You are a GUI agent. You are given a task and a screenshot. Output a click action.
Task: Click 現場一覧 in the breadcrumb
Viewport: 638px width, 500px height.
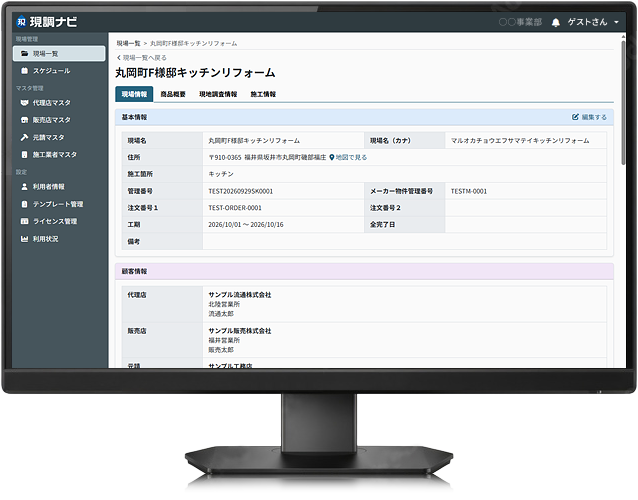pos(129,44)
